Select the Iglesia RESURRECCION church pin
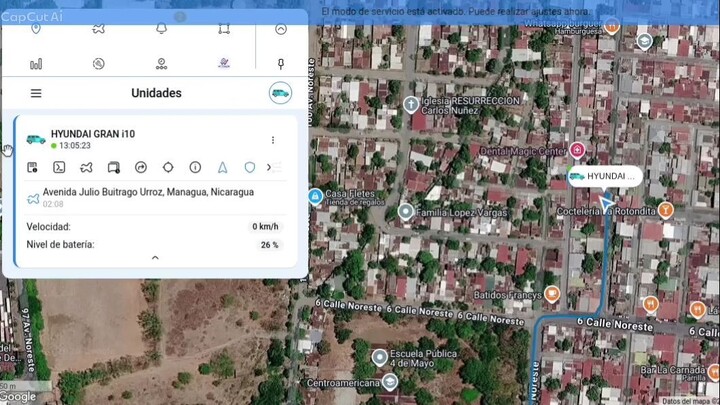 [x=411, y=105]
